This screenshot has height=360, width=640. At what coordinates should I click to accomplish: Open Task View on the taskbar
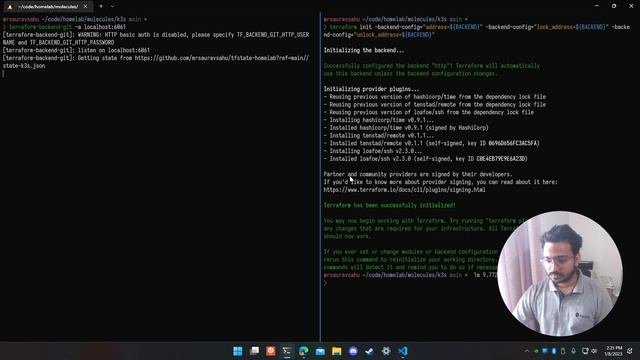pyautogui.click(x=254, y=351)
